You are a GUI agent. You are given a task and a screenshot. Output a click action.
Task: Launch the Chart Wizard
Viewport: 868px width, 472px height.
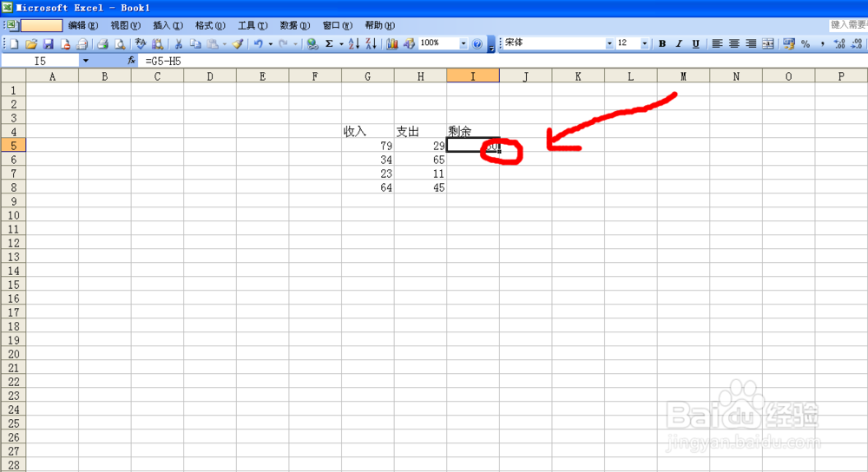click(x=392, y=43)
